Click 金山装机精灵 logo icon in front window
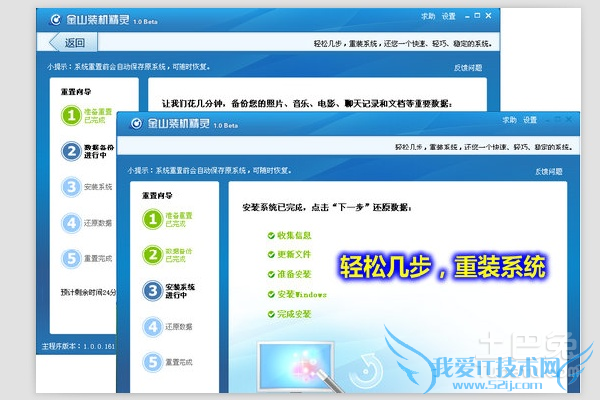The width and height of the screenshot is (600, 400). click(137, 123)
